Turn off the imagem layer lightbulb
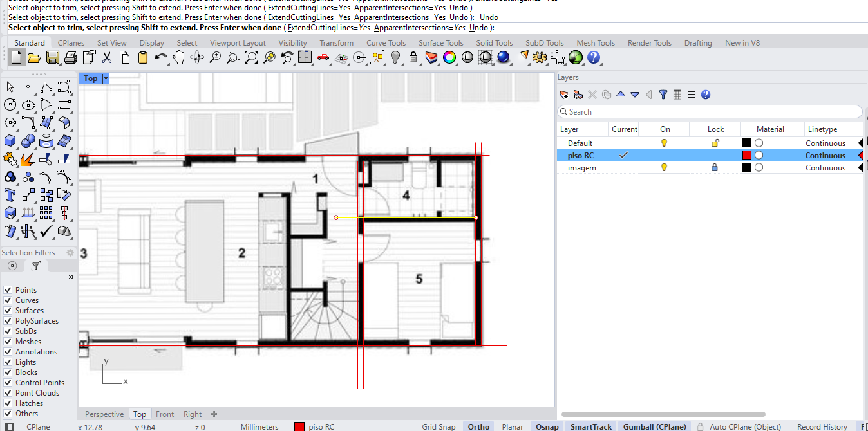Image resolution: width=868 pixels, height=431 pixels. 664,168
